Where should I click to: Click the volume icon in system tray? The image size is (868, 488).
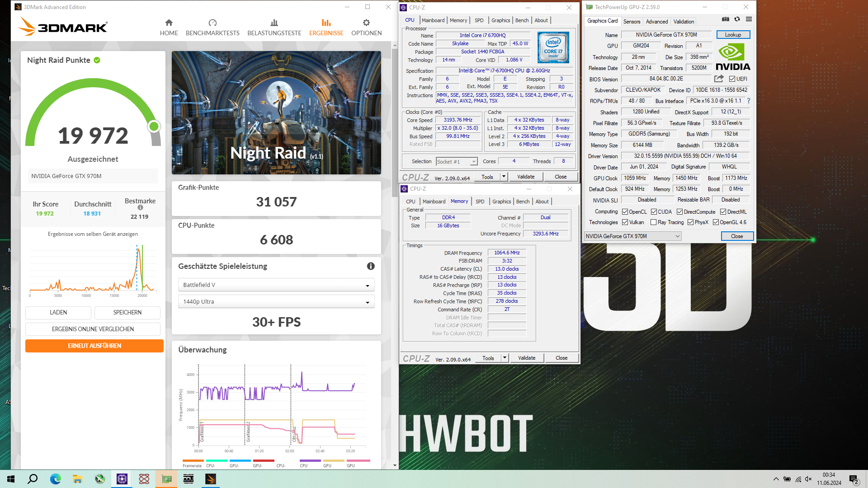coord(808,479)
